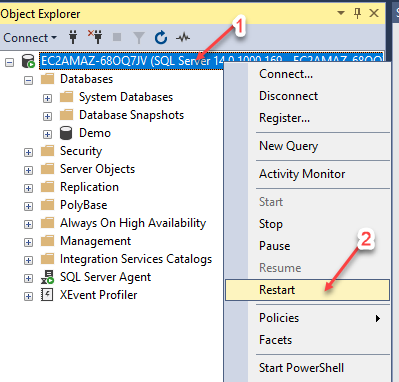Click the Management folder icon

[x=47, y=241]
